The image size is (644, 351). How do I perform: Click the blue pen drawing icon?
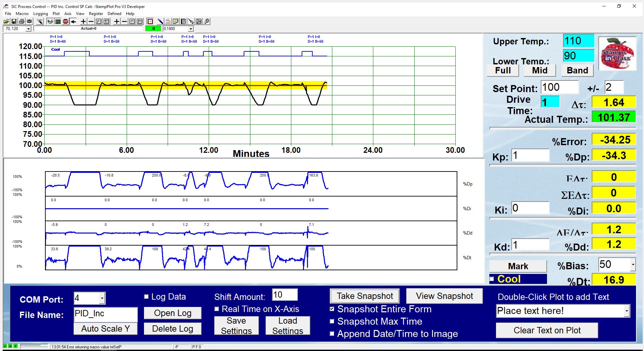point(160,21)
